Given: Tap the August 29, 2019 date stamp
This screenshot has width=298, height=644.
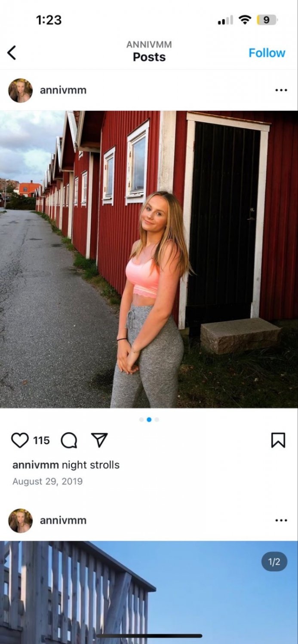Looking at the screenshot, I should (47, 481).
